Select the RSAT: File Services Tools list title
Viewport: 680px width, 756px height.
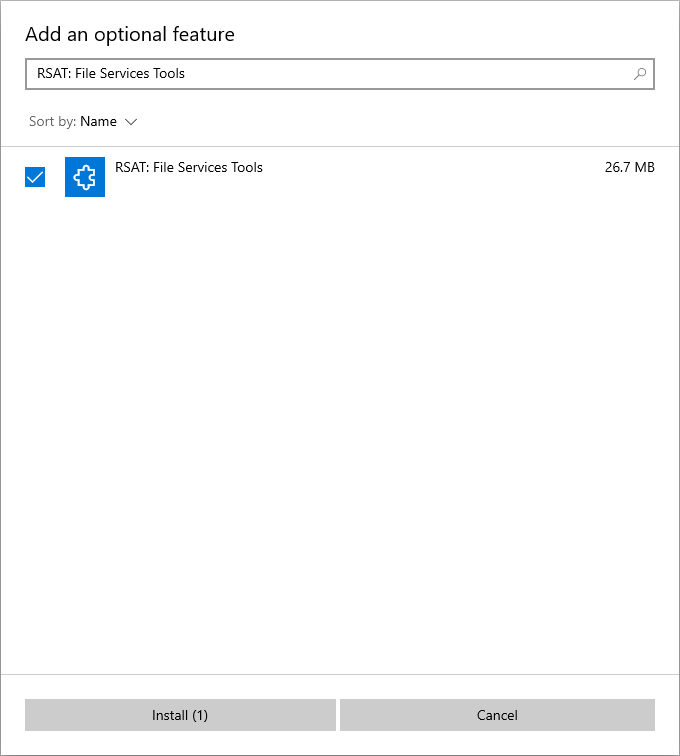(189, 168)
